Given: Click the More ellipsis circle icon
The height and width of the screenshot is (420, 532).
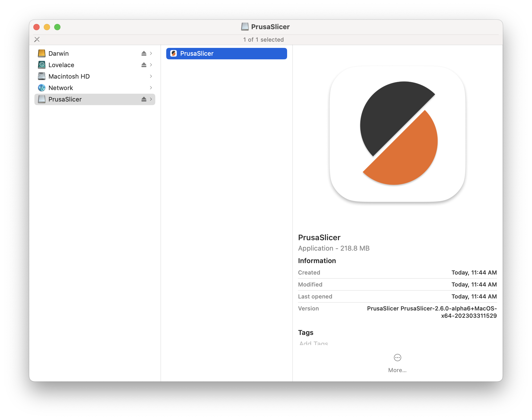Looking at the screenshot, I should (x=397, y=358).
